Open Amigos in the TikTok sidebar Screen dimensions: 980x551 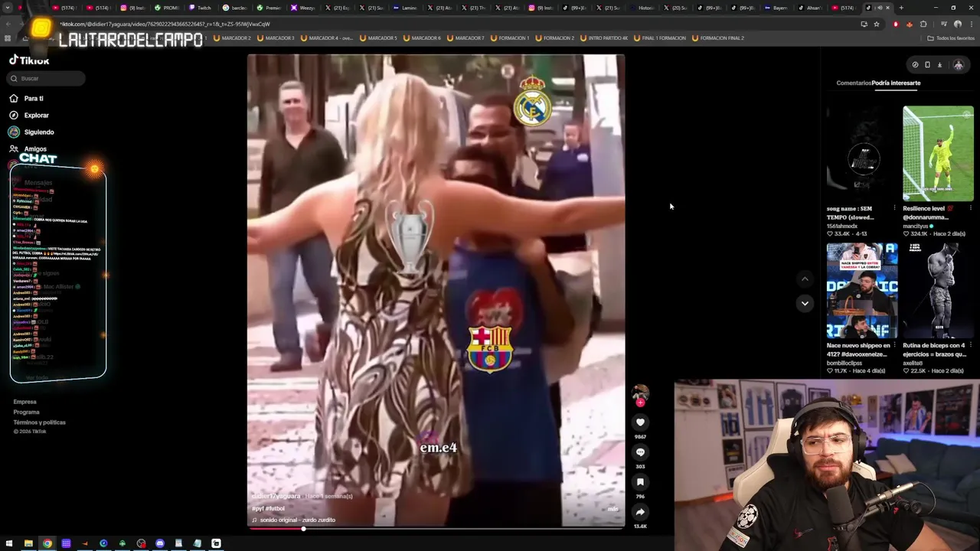35,148
